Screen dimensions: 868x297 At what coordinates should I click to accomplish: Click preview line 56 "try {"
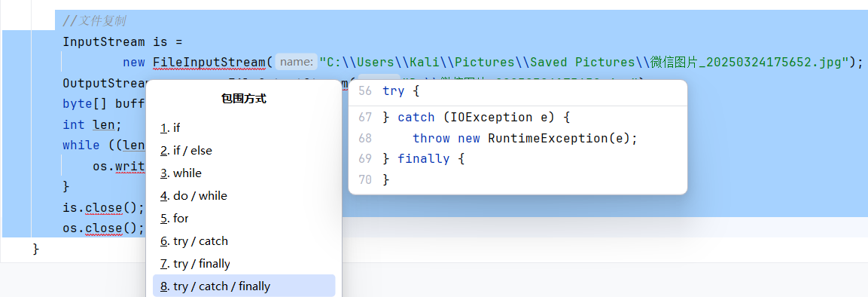[x=400, y=91]
